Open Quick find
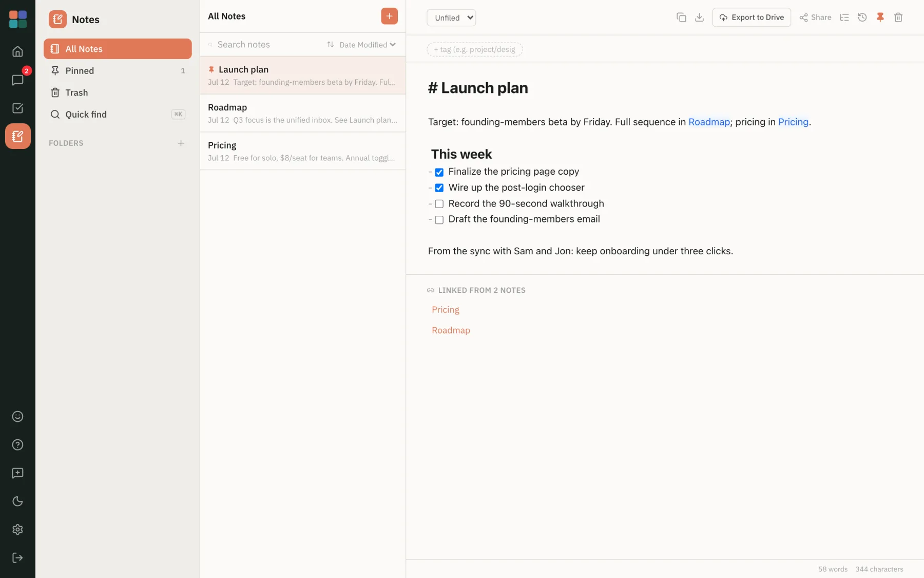This screenshot has width=924, height=578. [118, 114]
